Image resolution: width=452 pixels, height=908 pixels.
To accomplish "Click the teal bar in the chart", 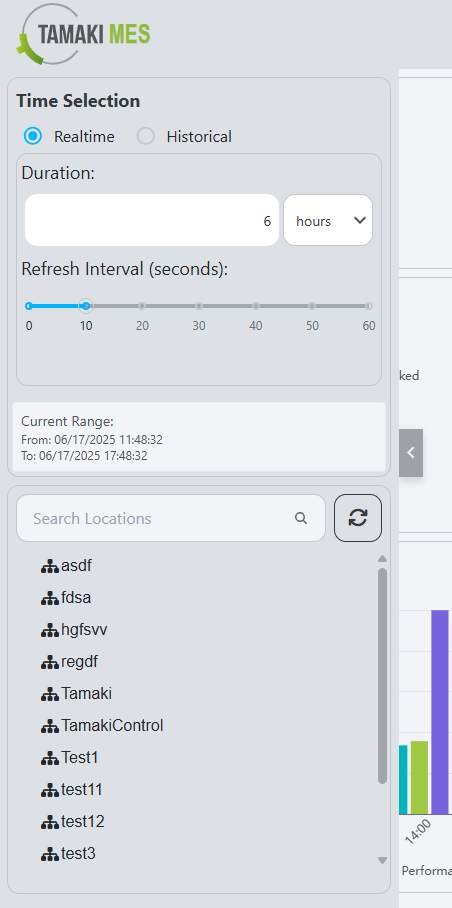I will [x=403, y=780].
